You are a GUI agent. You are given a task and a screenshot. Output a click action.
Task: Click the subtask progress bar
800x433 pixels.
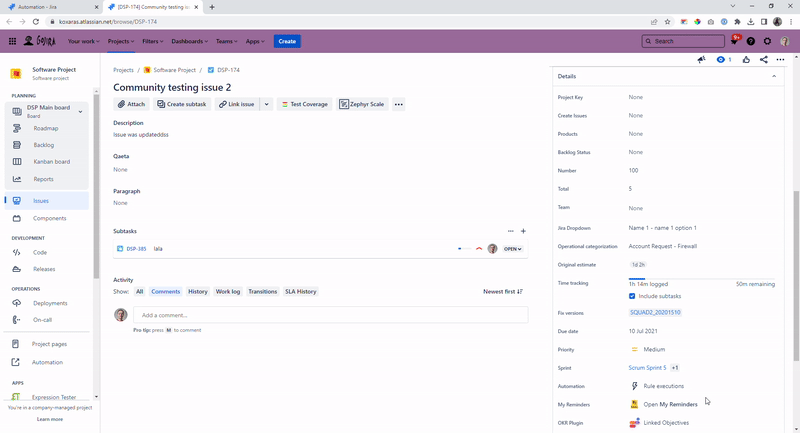(x=464, y=249)
